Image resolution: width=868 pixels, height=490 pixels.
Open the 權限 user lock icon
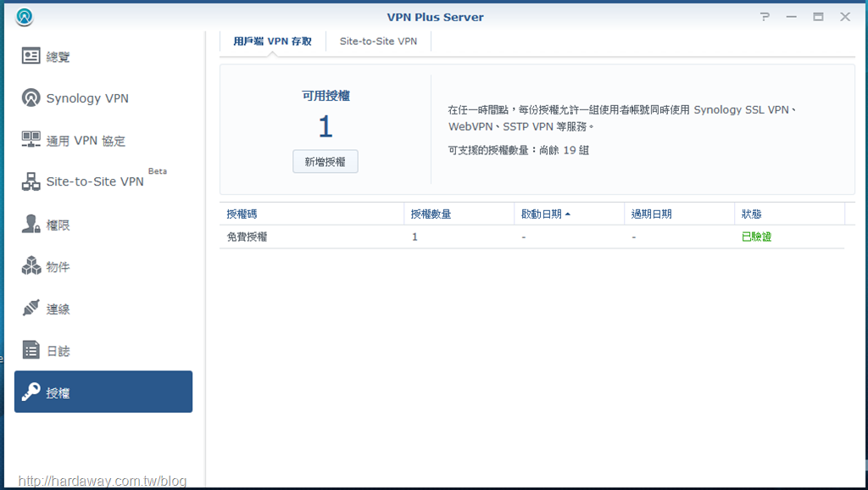click(31, 224)
